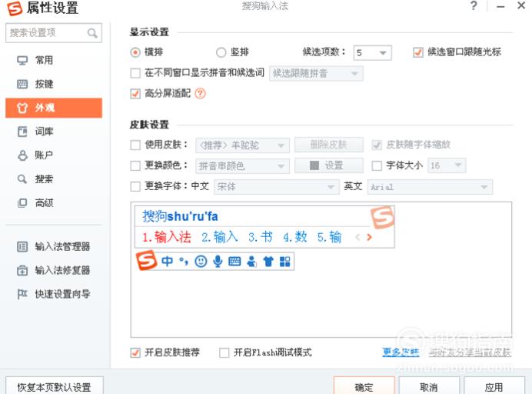Click the 应用 button
This screenshot has width=532, height=394.
494,386
